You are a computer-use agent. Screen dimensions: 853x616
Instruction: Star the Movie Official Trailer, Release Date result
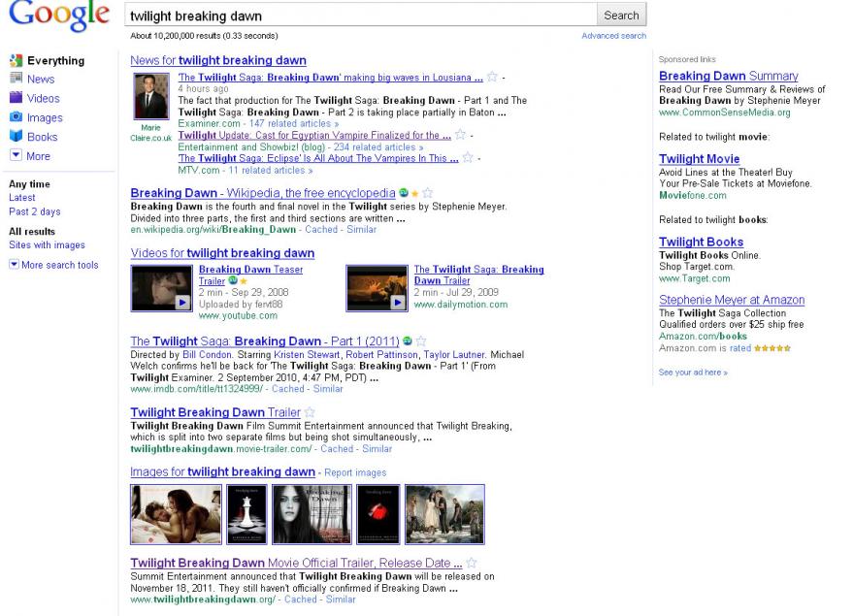[471, 563]
